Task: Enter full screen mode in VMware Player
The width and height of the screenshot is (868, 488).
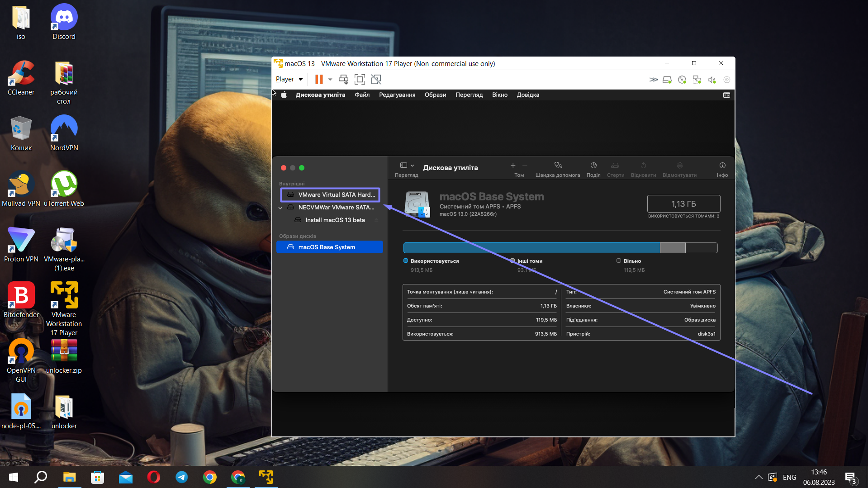Action: [360, 80]
